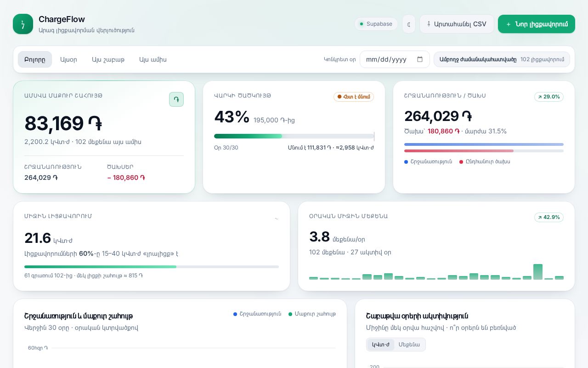Image resolution: width=588 pixels, height=368 pixels.
Task: Click the 42.9% trend badge
Action: pos(549,217)
